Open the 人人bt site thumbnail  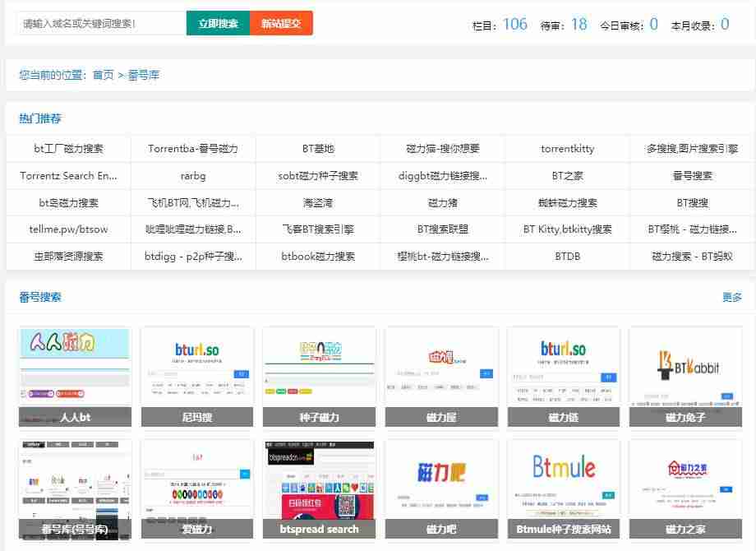point(75,377)
